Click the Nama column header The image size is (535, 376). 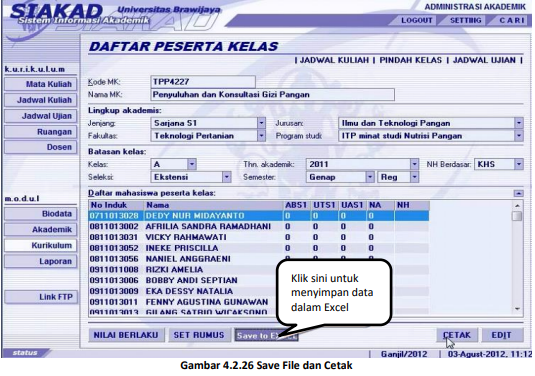[x=214, y=205]
